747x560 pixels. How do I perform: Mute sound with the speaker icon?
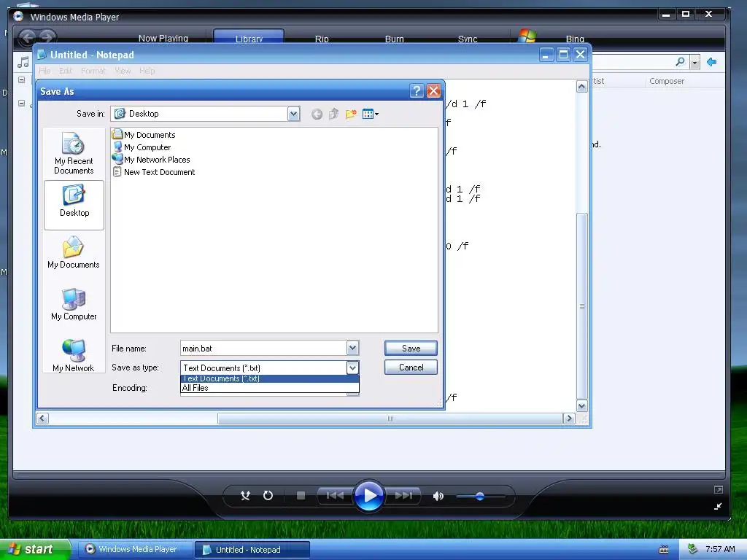(x=438, y=496)
